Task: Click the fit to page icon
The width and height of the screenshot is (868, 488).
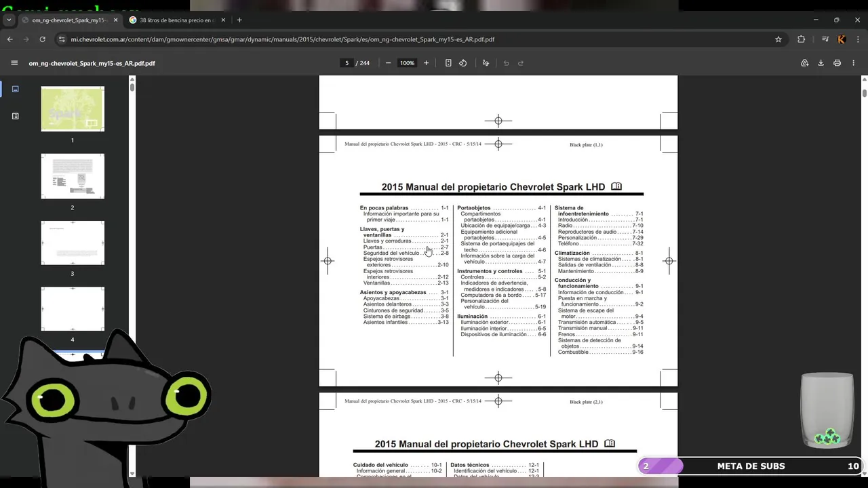Action: 448,63
